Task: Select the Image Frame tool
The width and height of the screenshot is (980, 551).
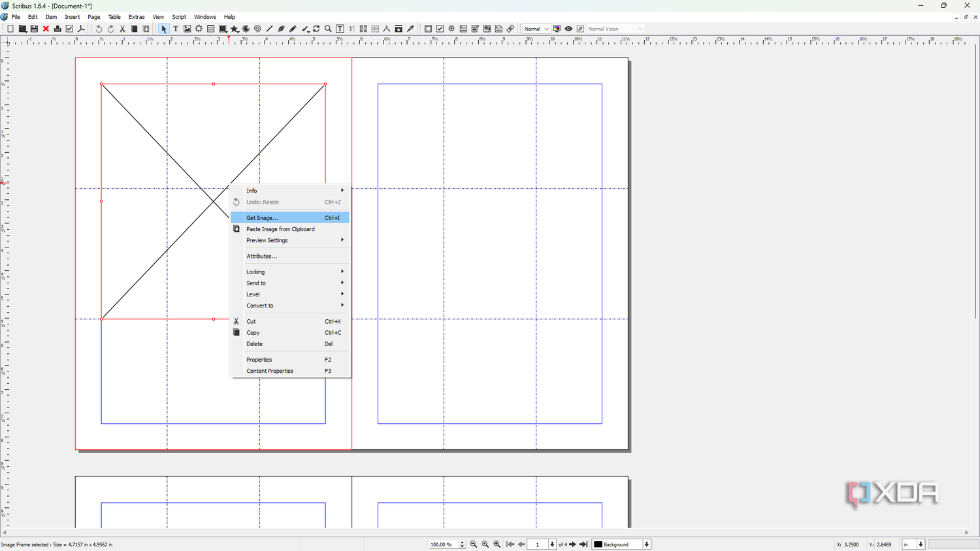Action: pos(188,29)
